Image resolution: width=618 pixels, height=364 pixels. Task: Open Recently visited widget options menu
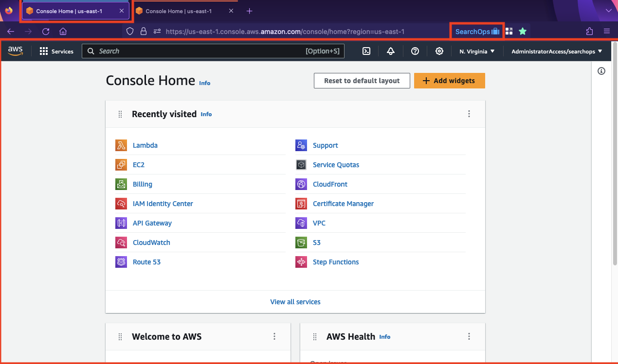[469, 114]
